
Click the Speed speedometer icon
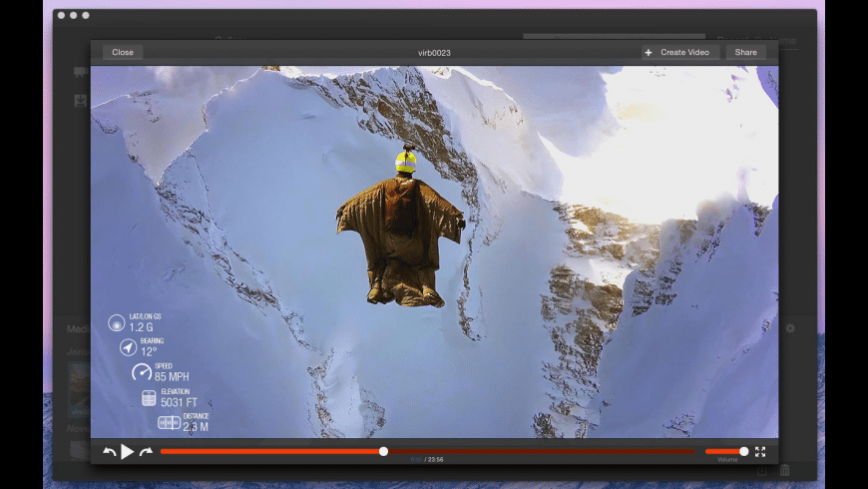tap(141, 372)
